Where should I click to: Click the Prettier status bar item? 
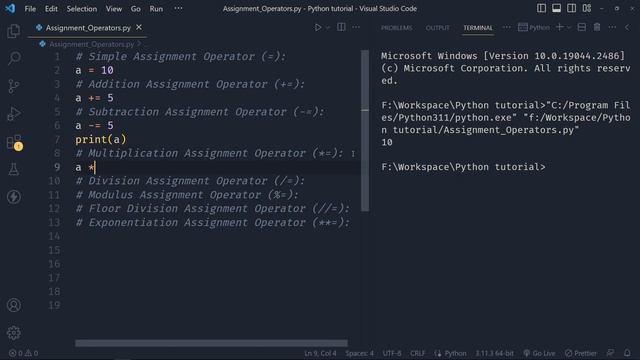(581, 353)
